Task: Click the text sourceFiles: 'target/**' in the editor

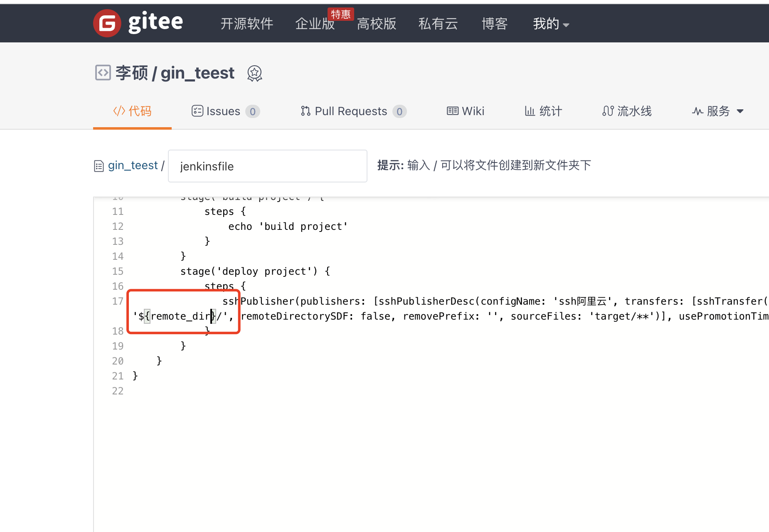Action: click(x=582, y=316)
